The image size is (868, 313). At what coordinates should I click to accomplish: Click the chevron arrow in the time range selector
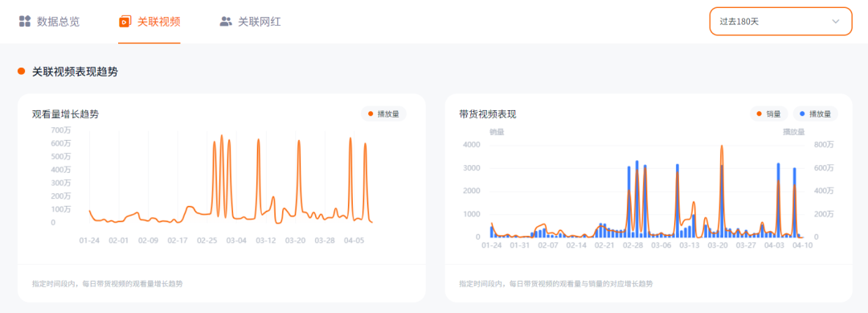point(836,22)
